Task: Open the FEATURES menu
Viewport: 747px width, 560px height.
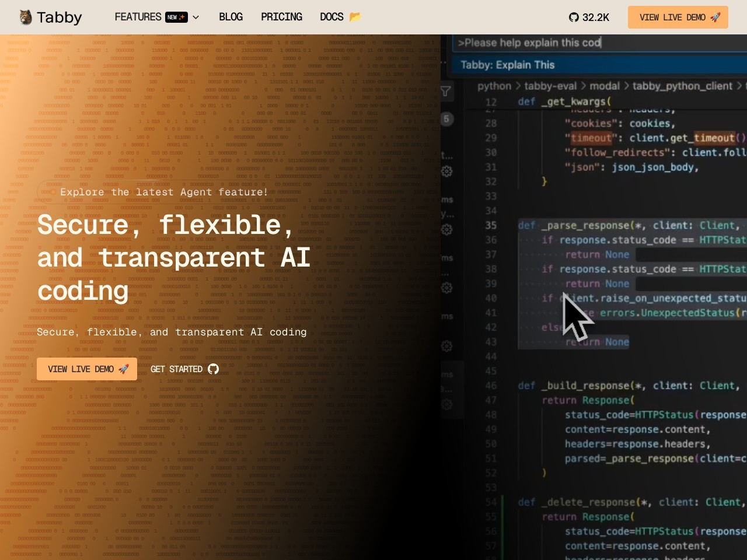Action: point(138,17)
